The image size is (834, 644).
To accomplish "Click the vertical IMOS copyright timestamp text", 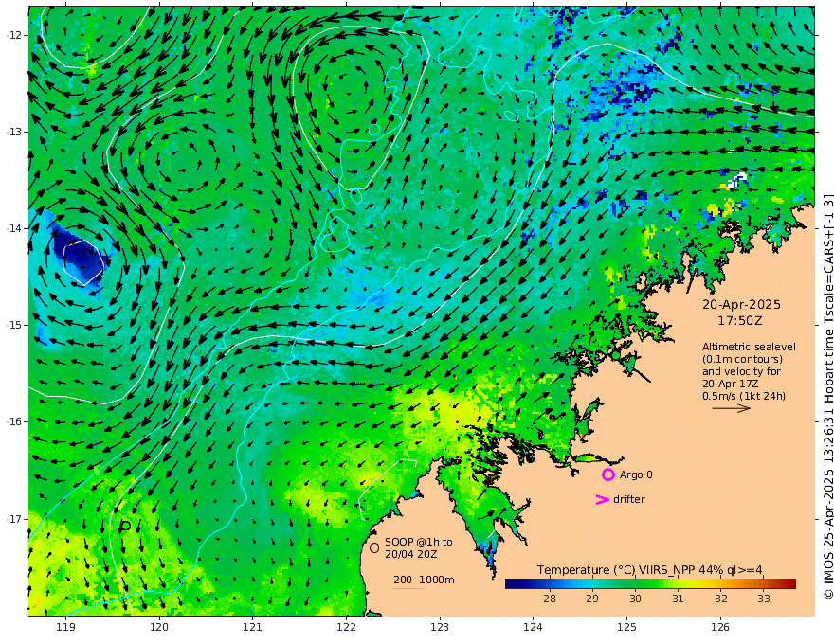I will pyautogui.click(x=827, y=397).
